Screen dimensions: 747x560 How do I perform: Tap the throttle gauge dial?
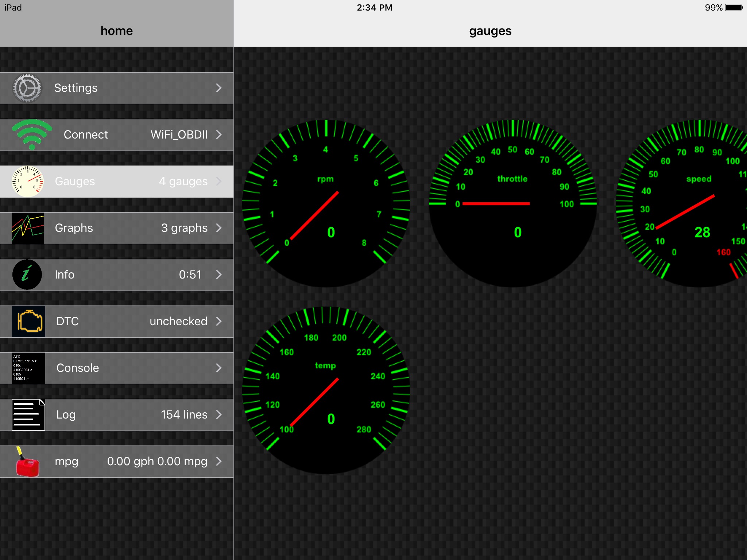(512, 203)
